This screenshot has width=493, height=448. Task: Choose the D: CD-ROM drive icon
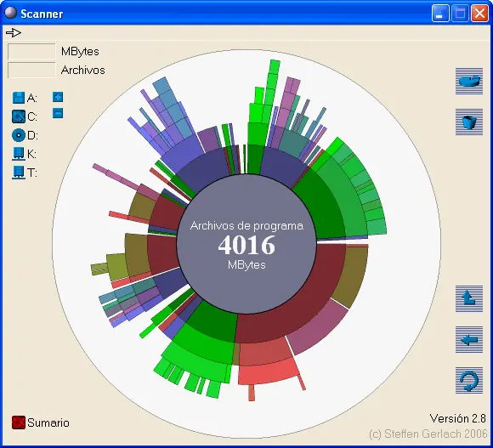[19, 135]
